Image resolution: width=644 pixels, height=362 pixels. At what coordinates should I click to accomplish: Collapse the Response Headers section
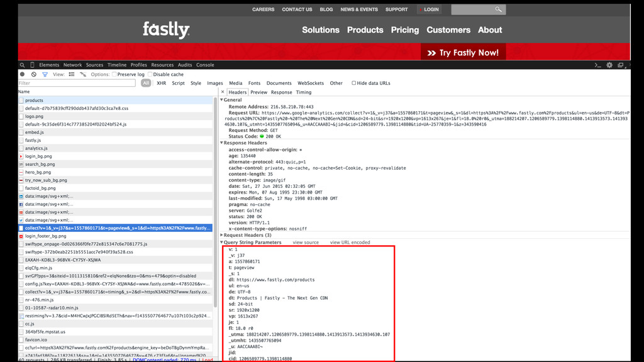pyautogui.click(x=222, y=143)
